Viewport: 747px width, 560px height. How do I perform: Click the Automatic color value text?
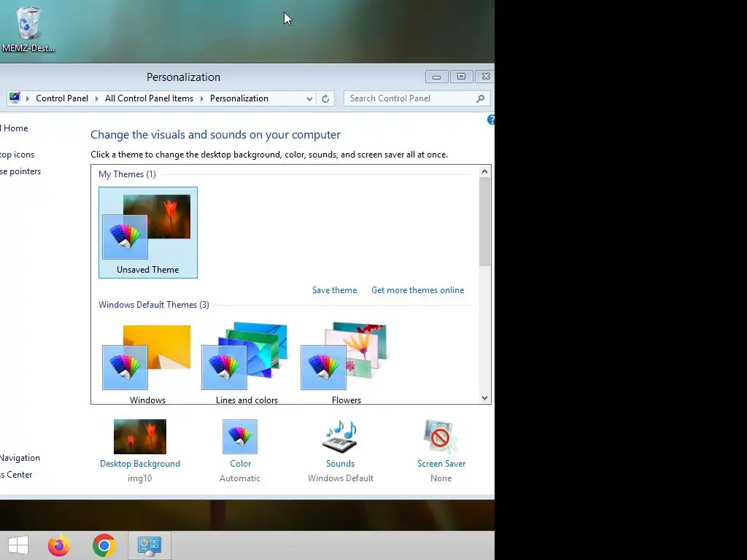coord(239,478)
